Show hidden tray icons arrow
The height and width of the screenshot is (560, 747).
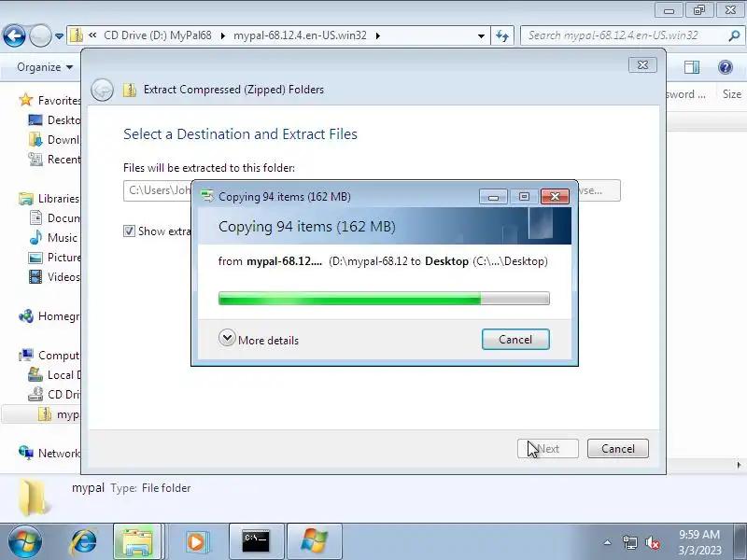tap(608, 542)
